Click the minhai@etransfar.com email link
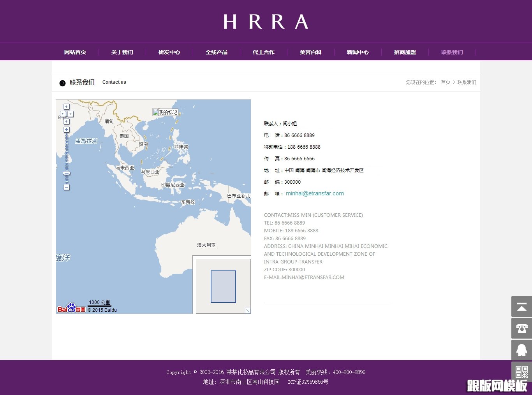This screenshot has height=395, width=532. (315, 193)
